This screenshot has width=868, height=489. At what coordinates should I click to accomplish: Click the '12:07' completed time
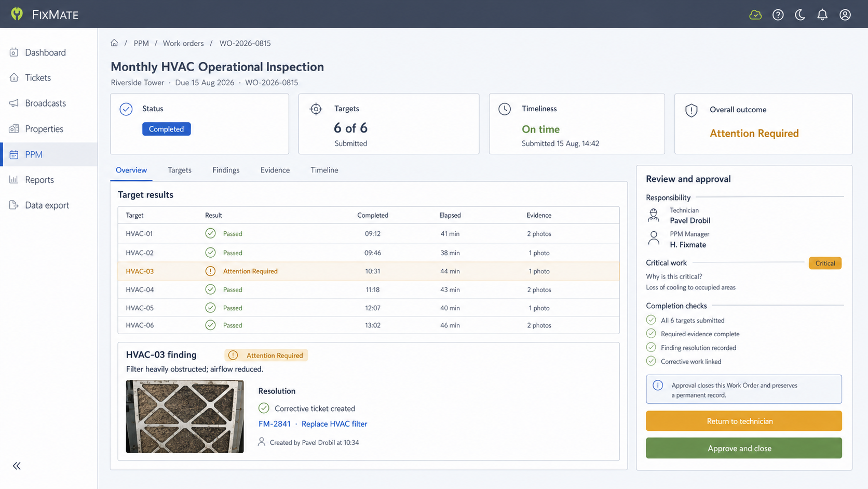[x=373, y=308]
